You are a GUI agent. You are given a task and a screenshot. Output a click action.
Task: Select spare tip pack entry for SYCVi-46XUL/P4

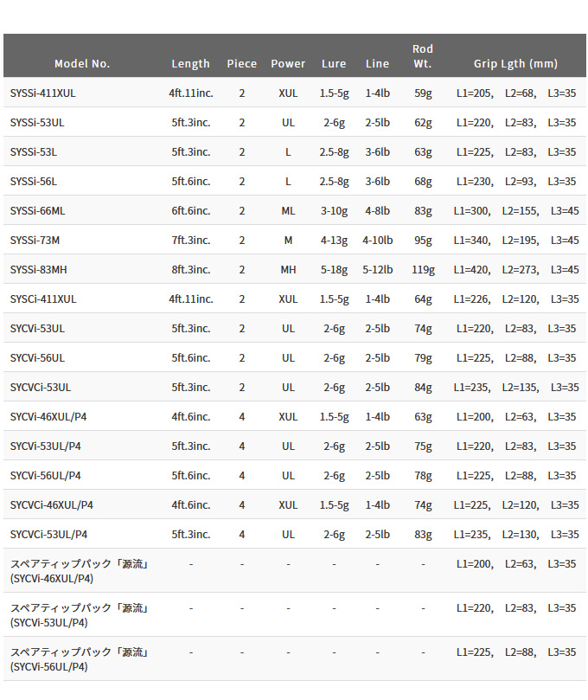(x=80, y=571)
